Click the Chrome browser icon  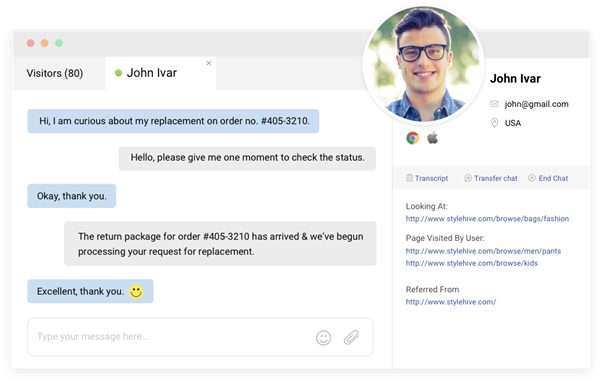(x=413, y=138)
